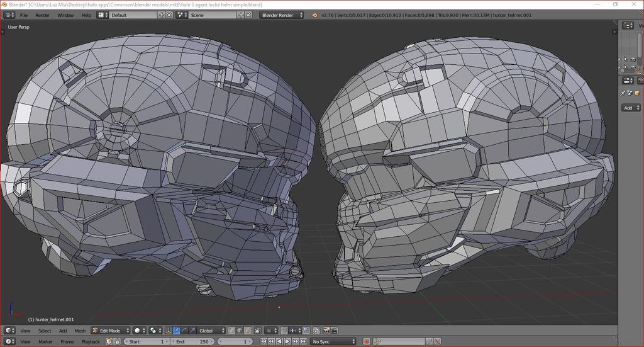644x347 pixels.
Task: Jump to the first frame
Action: click(264, 342)
